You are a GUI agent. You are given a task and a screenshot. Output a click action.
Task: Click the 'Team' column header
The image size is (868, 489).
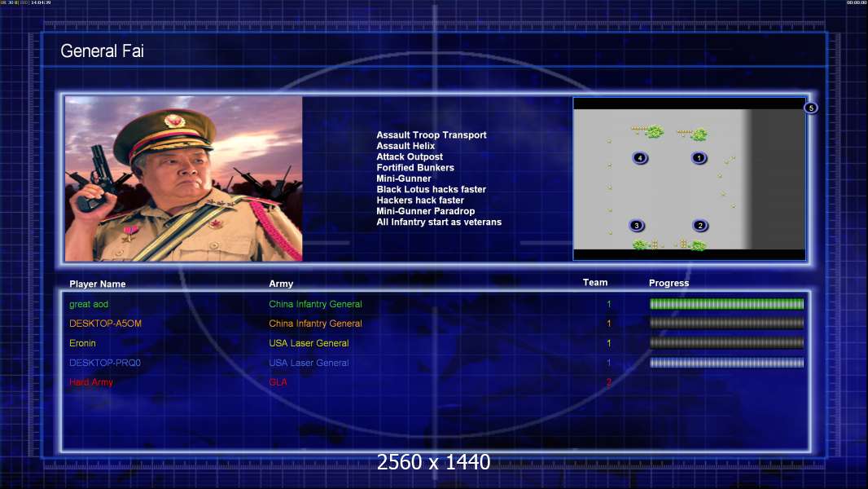click(x=595, y=283)
